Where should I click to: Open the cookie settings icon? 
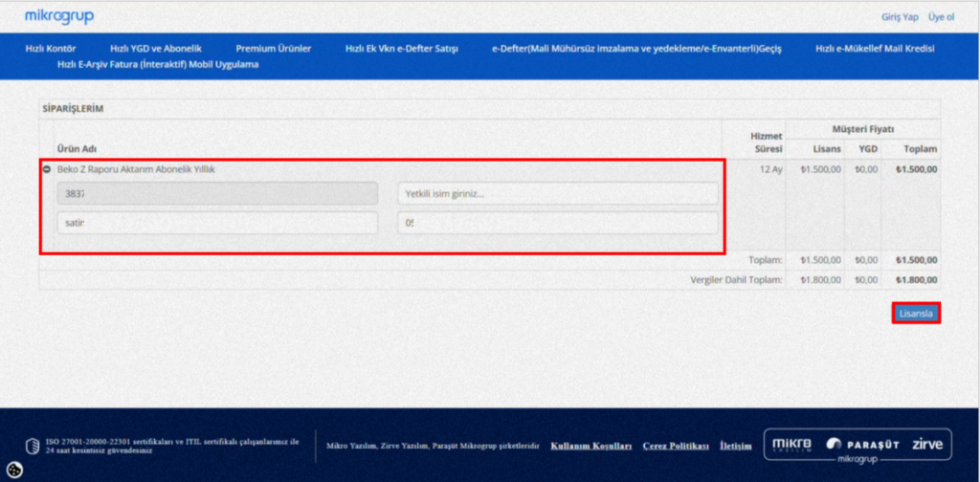pos(13,469)
